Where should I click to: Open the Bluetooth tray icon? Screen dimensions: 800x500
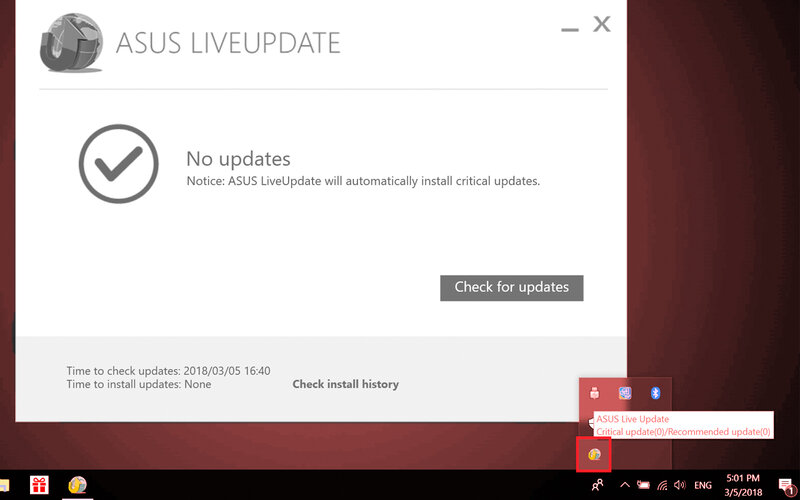pos(656,393)
